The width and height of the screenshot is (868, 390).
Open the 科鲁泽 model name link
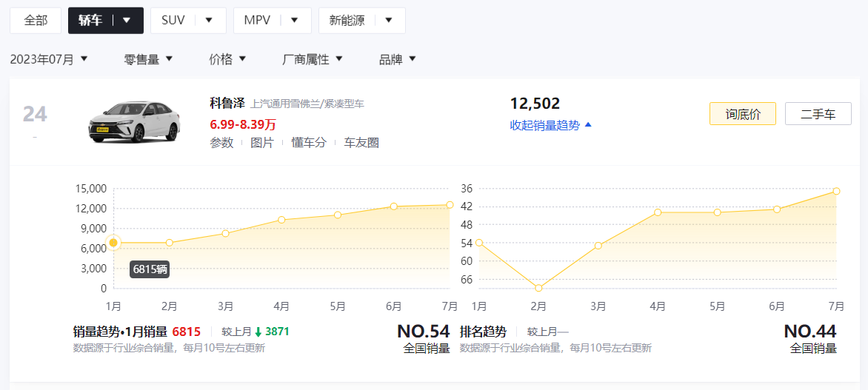[227, 104]
